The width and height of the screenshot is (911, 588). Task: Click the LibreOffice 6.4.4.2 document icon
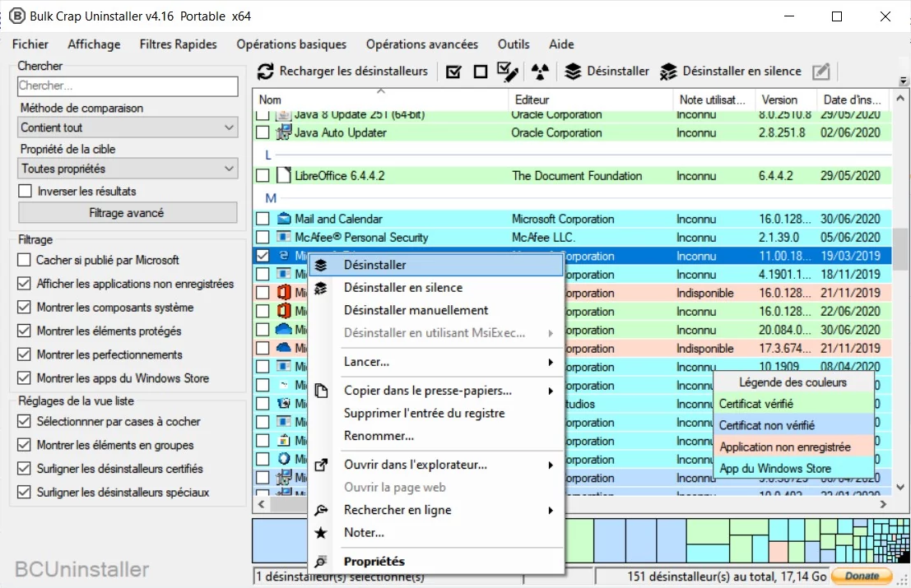tap(284, 175)
